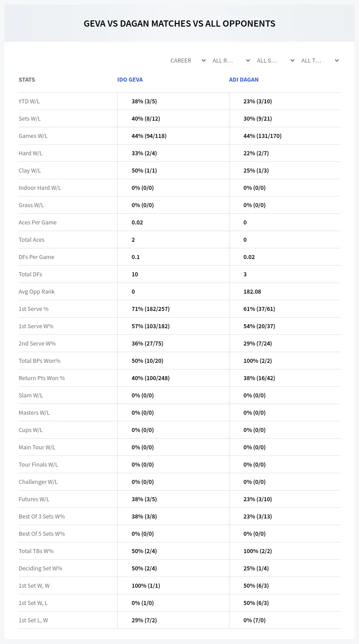Click the chevron arrow next to CAREER
The width and height of the screenshot is (359, 644).
click(203, 61)
